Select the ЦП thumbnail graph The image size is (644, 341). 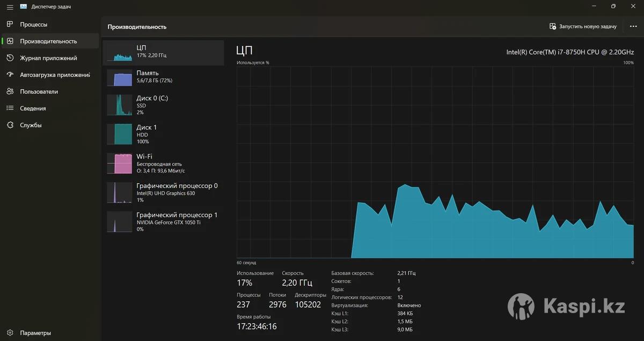[119, 53]
